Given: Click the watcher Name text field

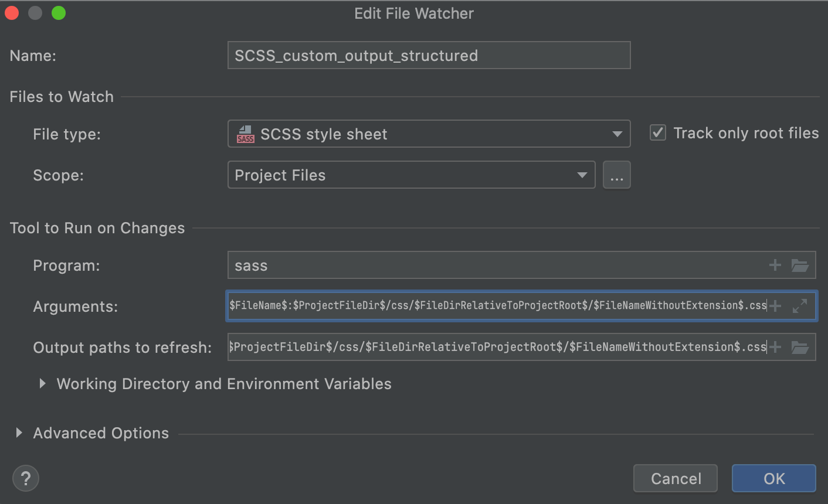Looking at the screenshot, I should pyautogui.click(x=429, y=55).
